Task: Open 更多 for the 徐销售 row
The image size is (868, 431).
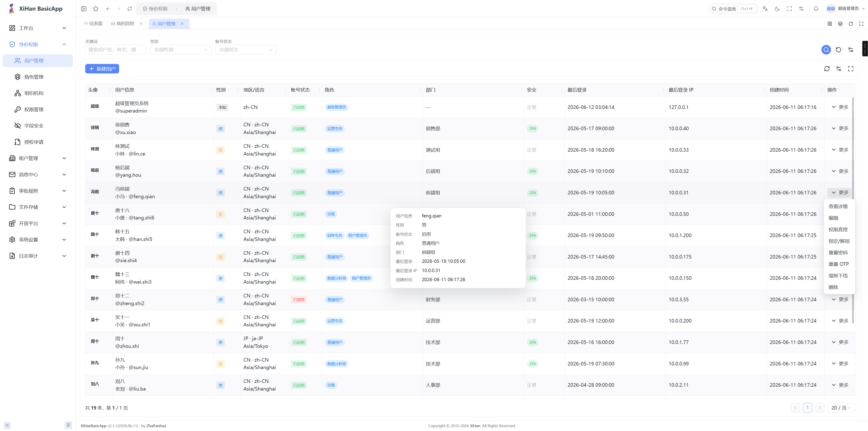Action: pyautogui.click(x=839, y=128)
